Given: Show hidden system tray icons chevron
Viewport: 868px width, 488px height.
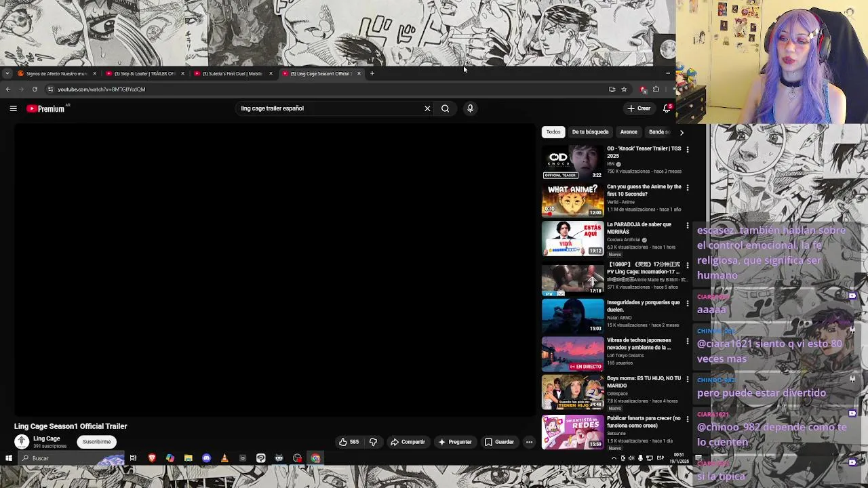Looking at the screenshot, I should click(614, 459).
